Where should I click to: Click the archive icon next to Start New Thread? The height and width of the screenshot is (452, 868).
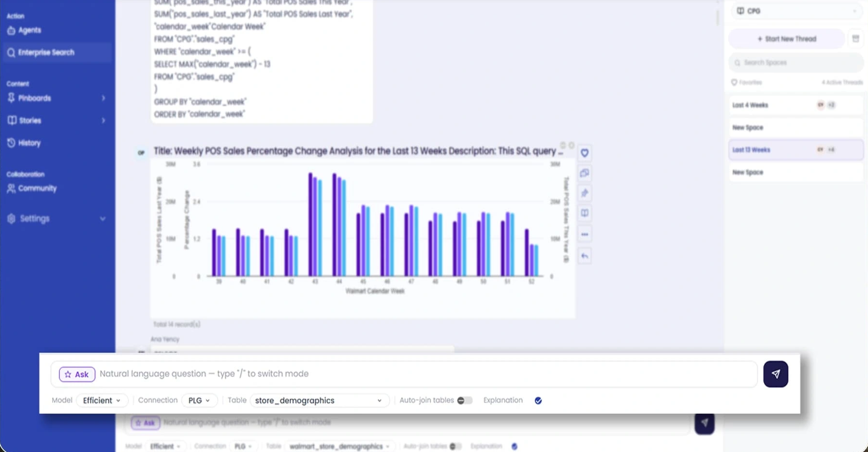(855, 39)
